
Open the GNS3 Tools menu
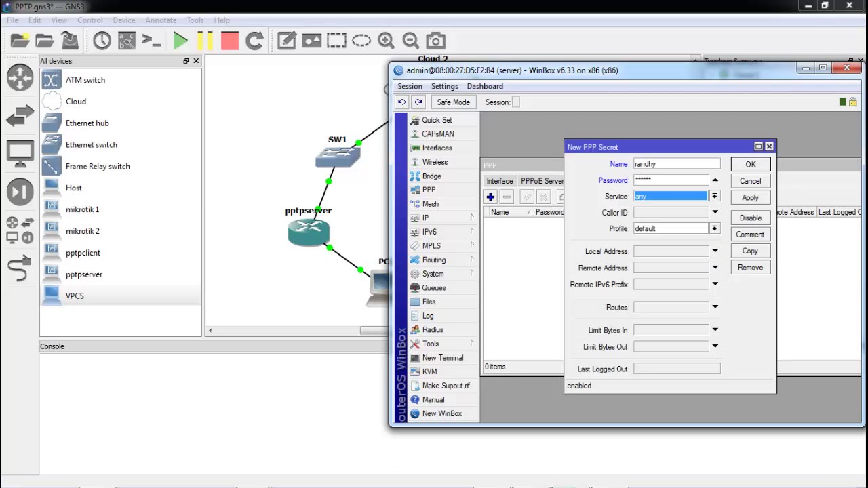[195, 20]
